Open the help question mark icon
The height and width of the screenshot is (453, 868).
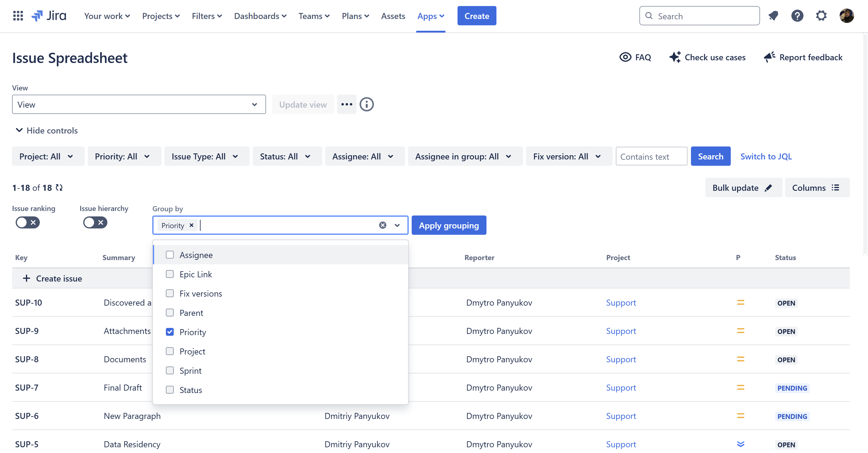[x=797, y=16]
